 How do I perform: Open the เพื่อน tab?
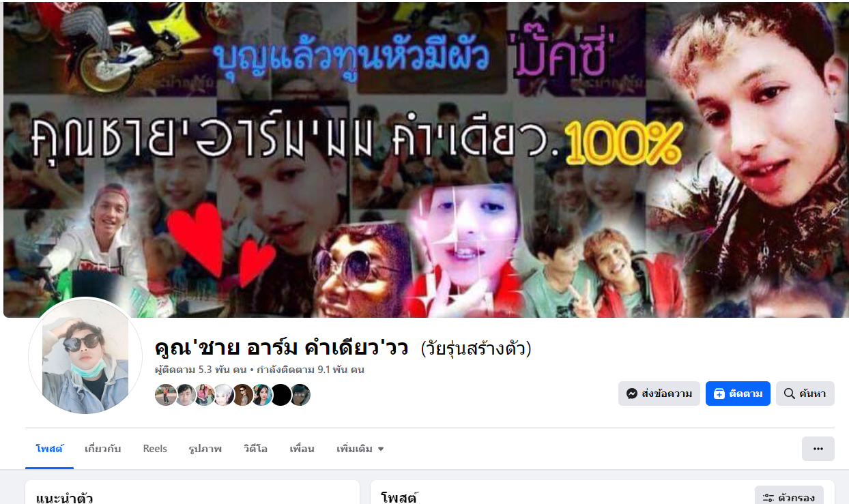[302, 449]
